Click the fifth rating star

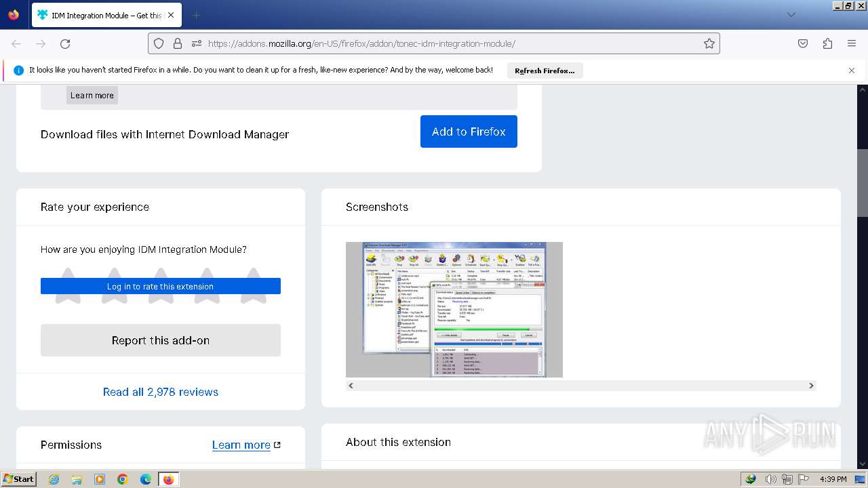pos(253,285)
